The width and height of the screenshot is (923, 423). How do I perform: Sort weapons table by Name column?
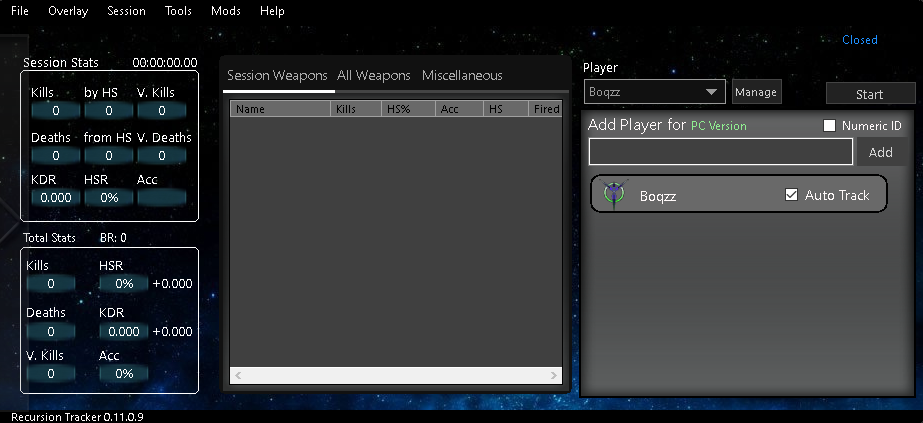click(280, 109)
